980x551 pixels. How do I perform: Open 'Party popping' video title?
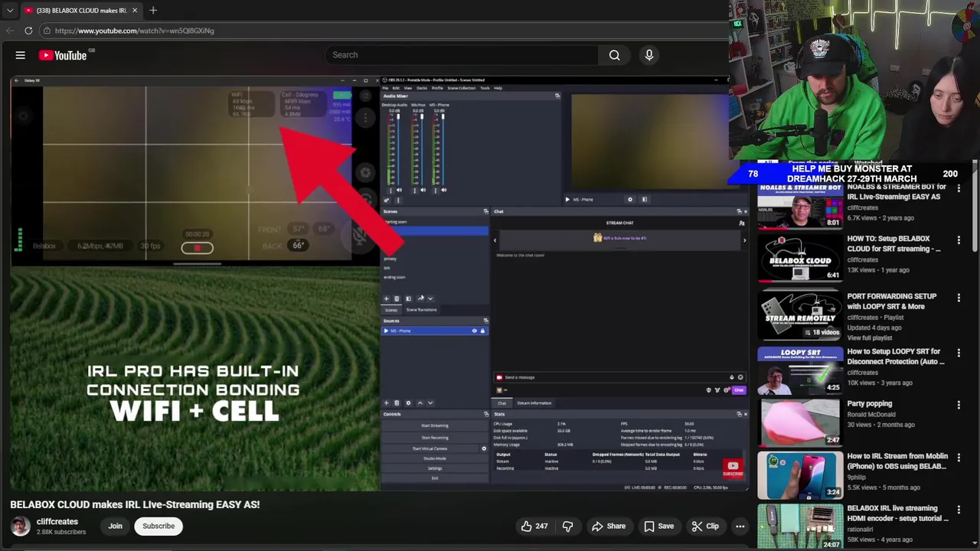pyautogui.click(x=870, y=403)
